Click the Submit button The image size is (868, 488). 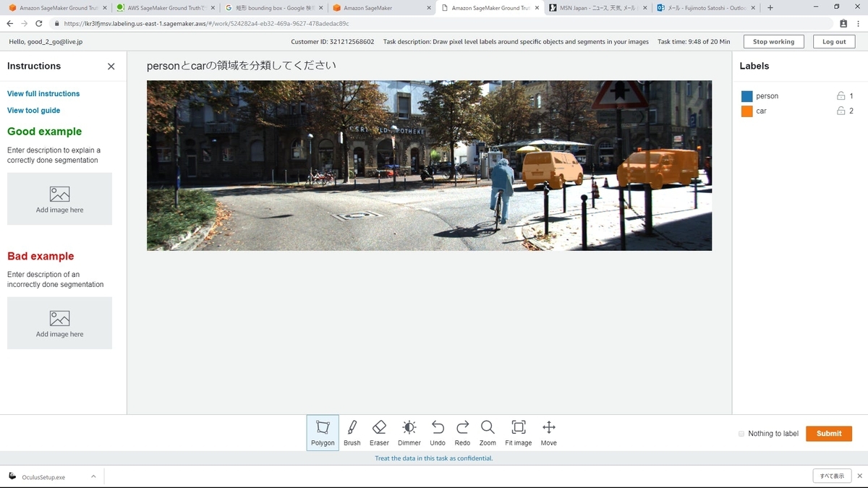(x=829, y=434)
